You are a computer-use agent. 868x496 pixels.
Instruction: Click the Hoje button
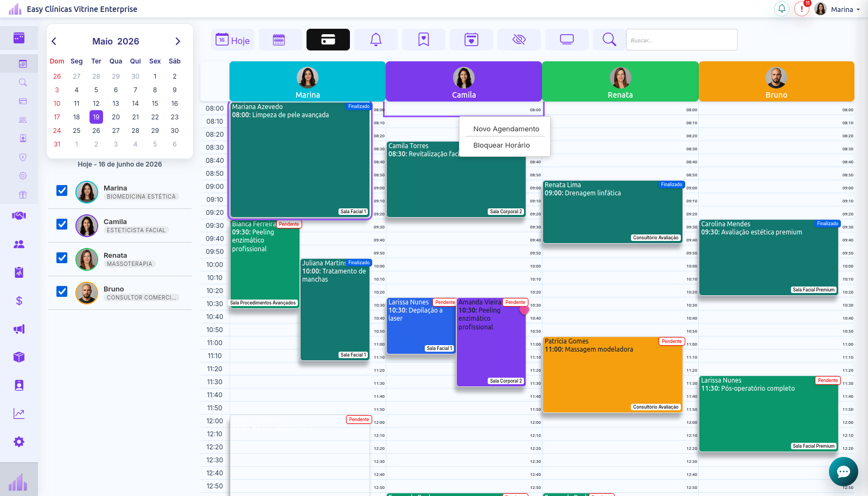[x=233, y=40]
